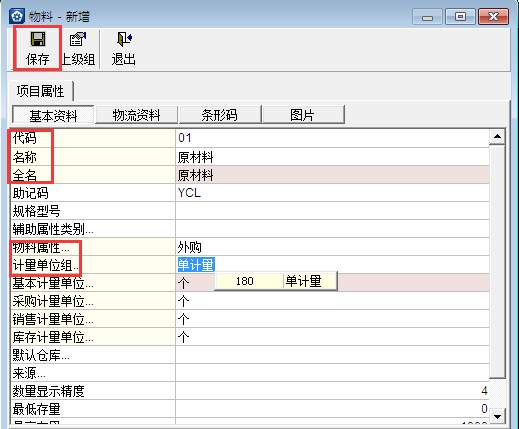Select the 基本资料 tab
This screenshot has width=519, height=429.
pos(53,115)
